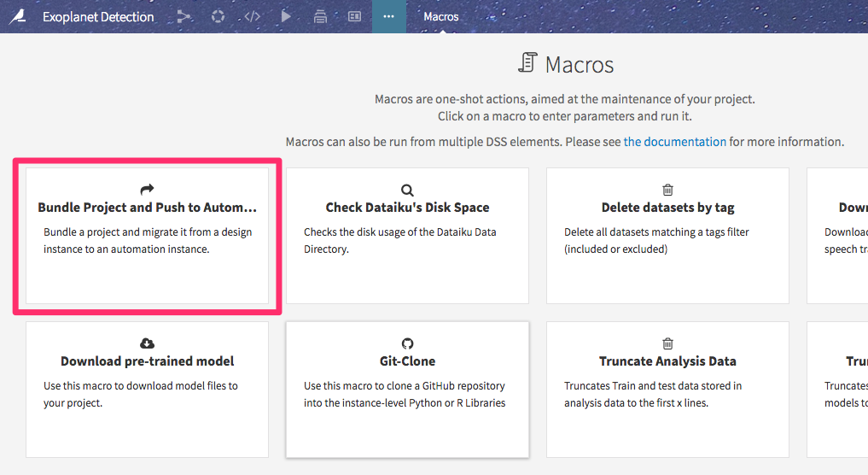Click the GitHub icon on Git-Clone card

point(407,343)
